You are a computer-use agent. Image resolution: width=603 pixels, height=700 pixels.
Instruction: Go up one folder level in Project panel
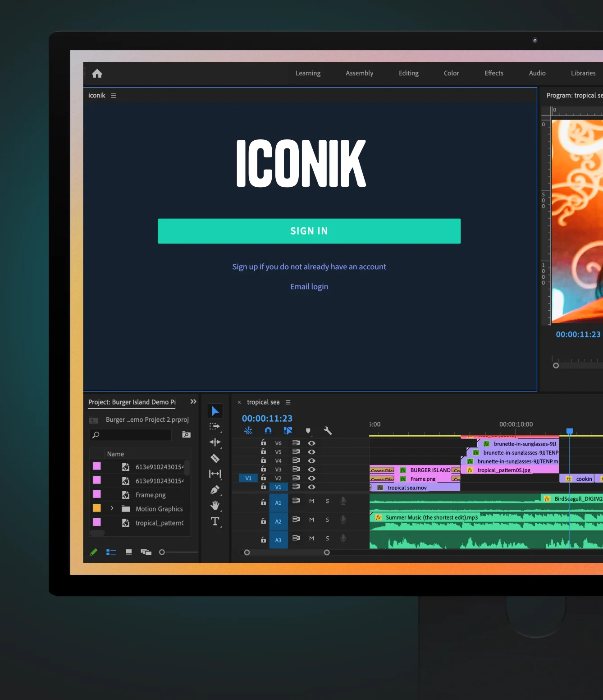94,420
